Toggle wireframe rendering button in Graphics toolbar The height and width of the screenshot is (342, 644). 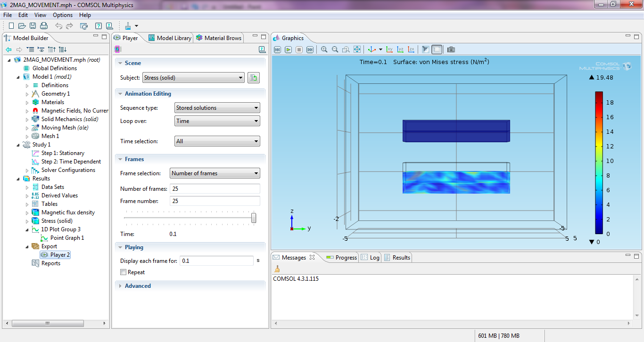click(437, 49)
